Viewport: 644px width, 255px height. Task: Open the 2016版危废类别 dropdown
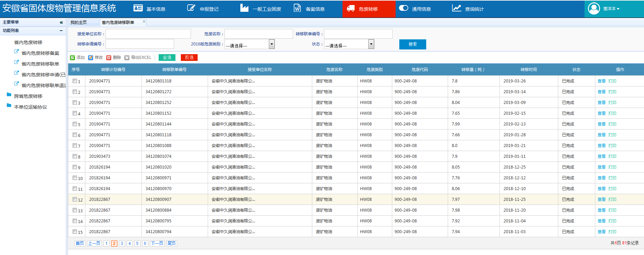click(272, 44)
